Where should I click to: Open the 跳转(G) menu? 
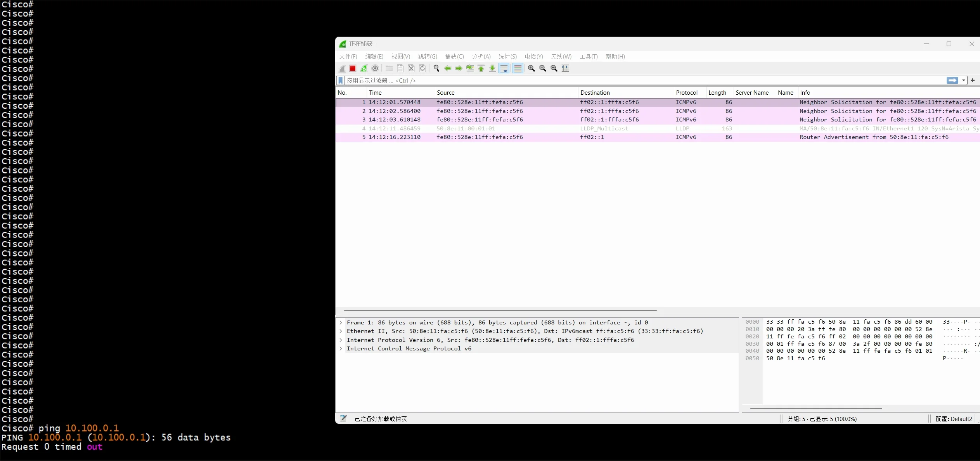click(428, 57)
